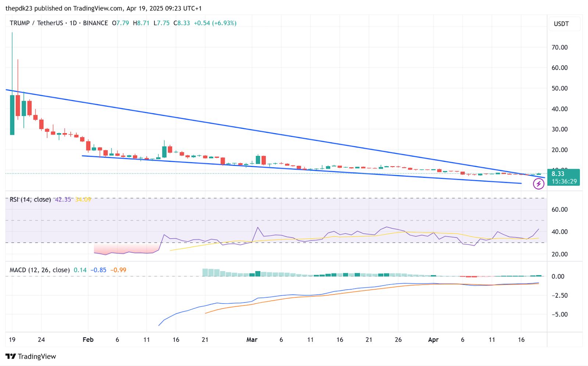The width and height of the screenshot is (588, 366).
Task: Click the TRUMP / TetherUS symbol title
Action: click(x=36, y=23)
